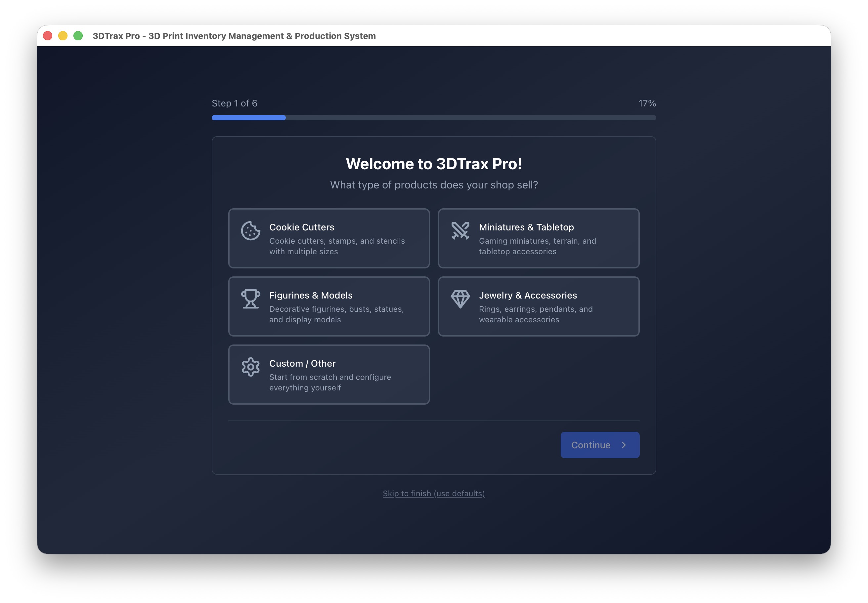
Task: Select Jewelry & Accessories title
Action: point(528,295)
